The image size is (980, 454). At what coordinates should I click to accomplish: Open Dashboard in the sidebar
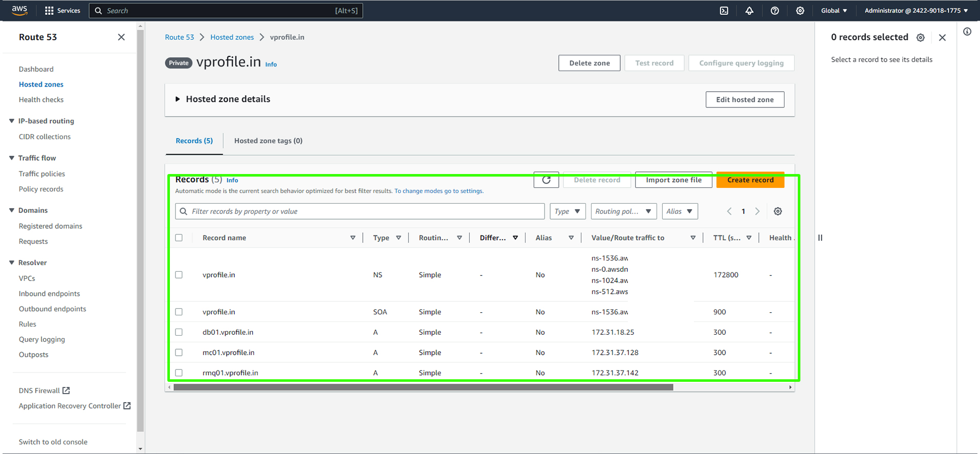point(36,69)
